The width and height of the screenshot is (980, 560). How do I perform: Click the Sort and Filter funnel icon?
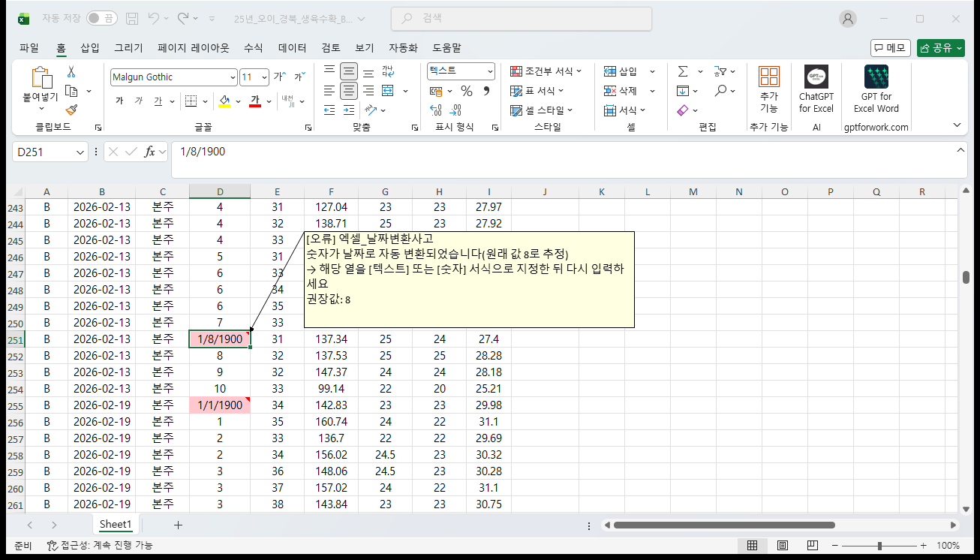tap(720, 71)
